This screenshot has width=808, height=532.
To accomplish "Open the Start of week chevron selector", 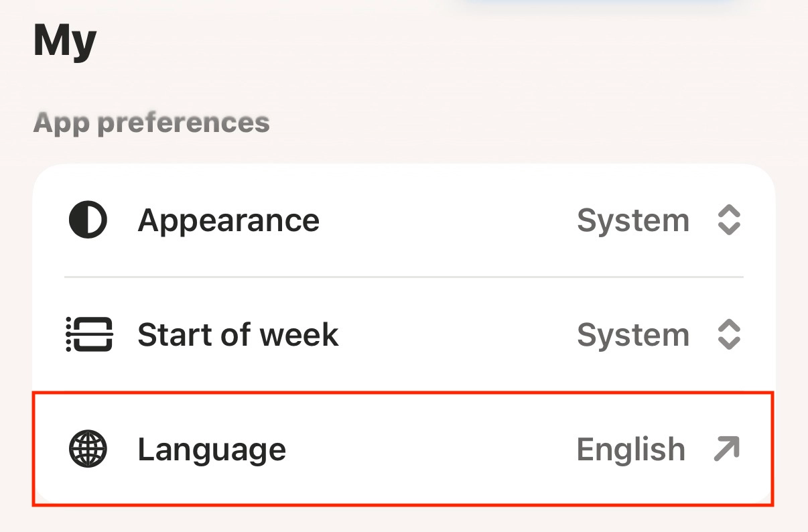I will coord(728,334).
